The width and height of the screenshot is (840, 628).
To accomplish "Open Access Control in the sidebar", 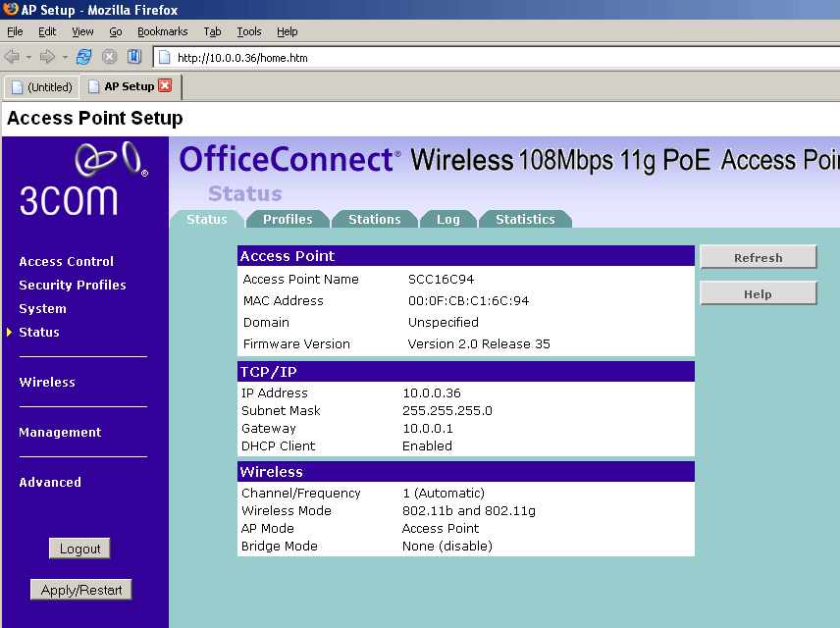I will [x=67, y=261].
